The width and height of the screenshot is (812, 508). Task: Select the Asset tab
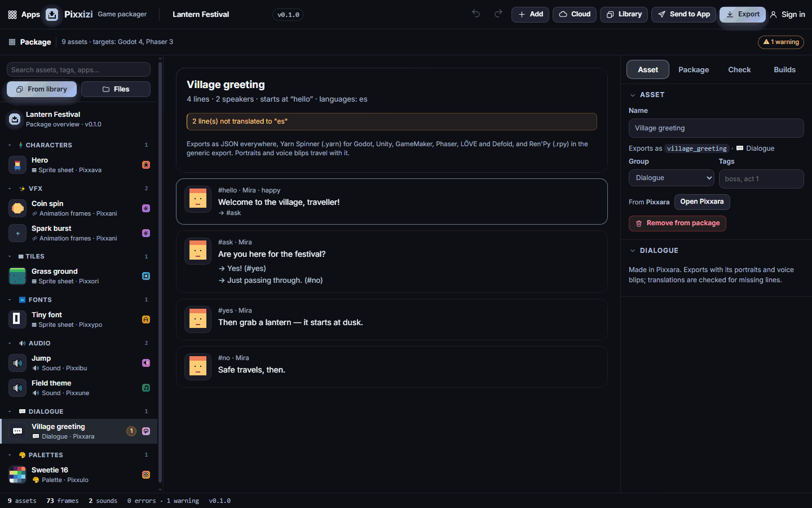(x=648, y=69)
